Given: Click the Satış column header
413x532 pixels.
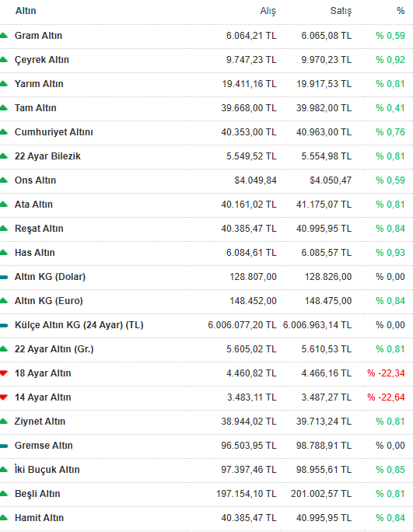Looking at the screenshot, I should point(341,11).
